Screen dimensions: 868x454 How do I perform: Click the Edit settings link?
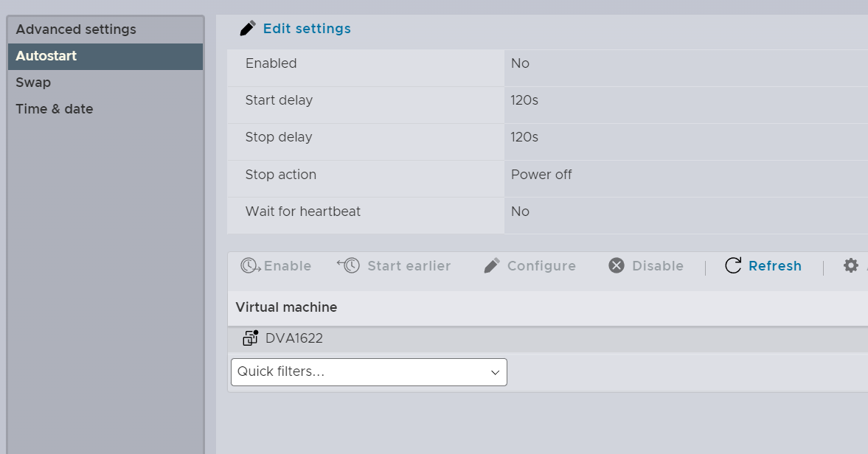[x=307, y=28]
